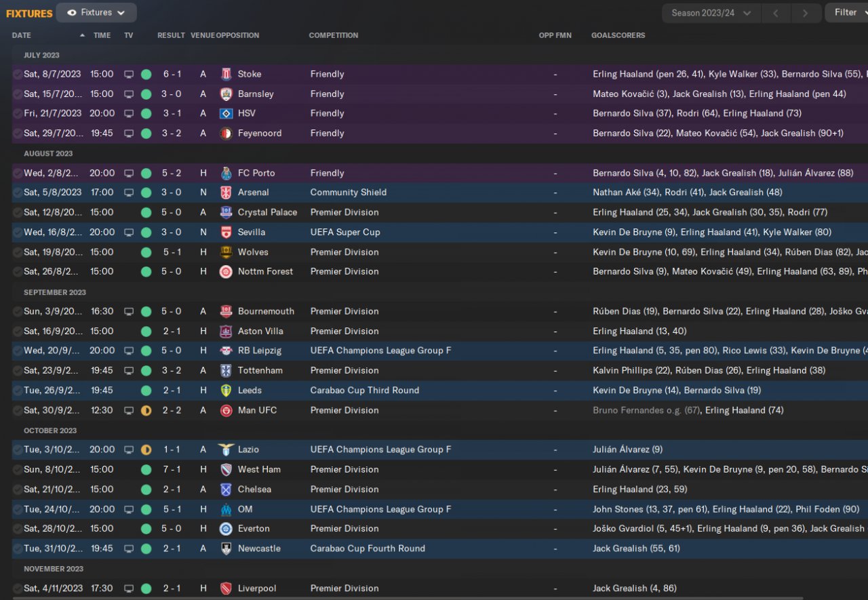868x600 pixels.
Task: Sort by the Time column header
Action: point(102,35)
